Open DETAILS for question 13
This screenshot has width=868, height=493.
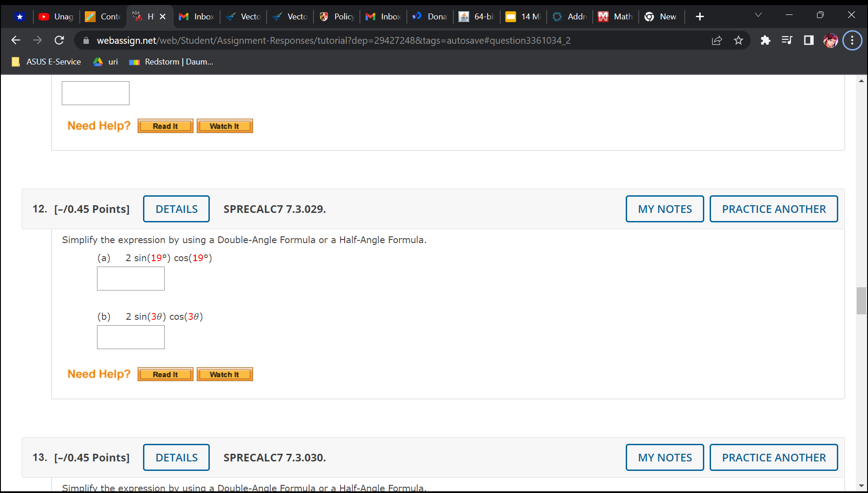coord(176,457)
